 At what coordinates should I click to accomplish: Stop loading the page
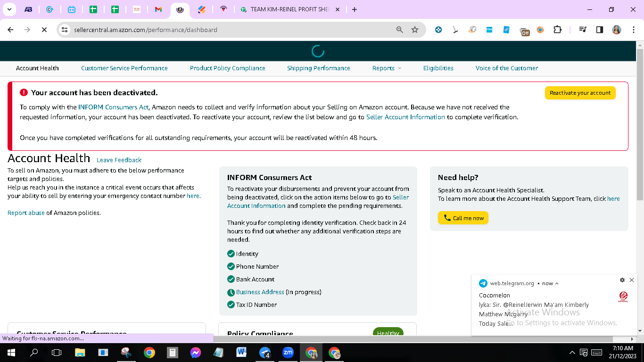pos(44,30)
